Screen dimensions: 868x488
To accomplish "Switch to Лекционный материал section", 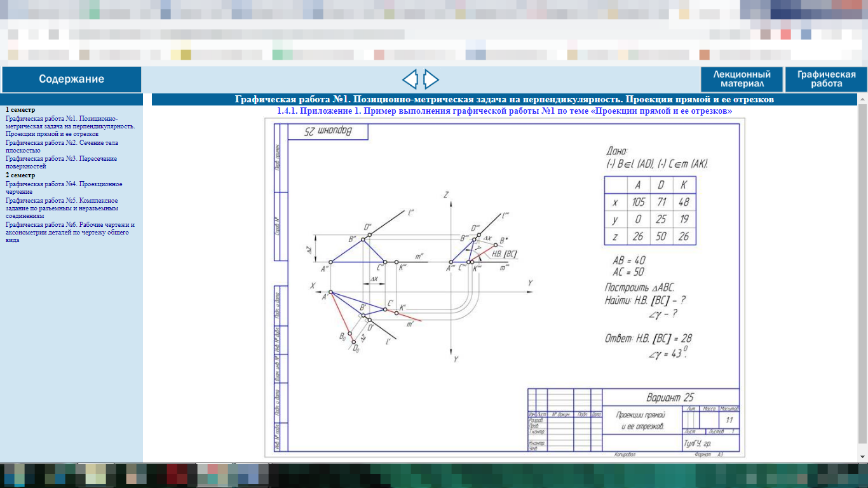I will (742, 79).
